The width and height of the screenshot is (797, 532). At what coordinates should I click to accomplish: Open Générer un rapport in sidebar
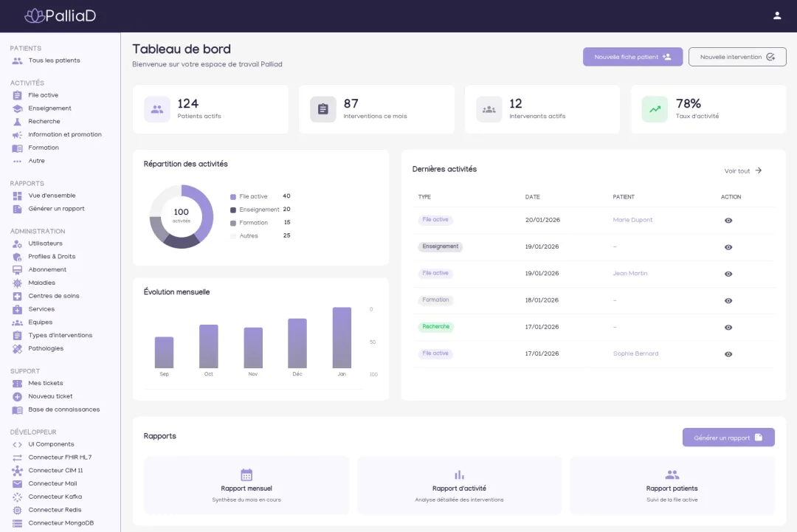click(56, 209)
